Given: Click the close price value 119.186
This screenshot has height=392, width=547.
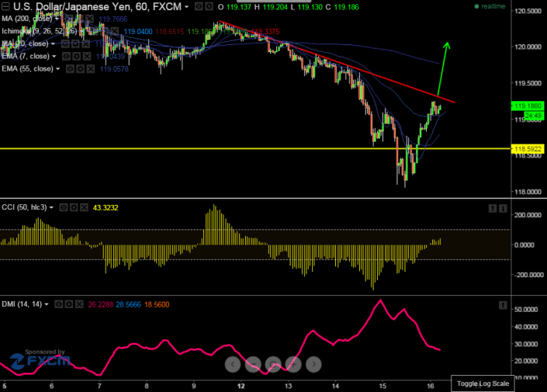Looking at the screenshot, I should [346, 7].
